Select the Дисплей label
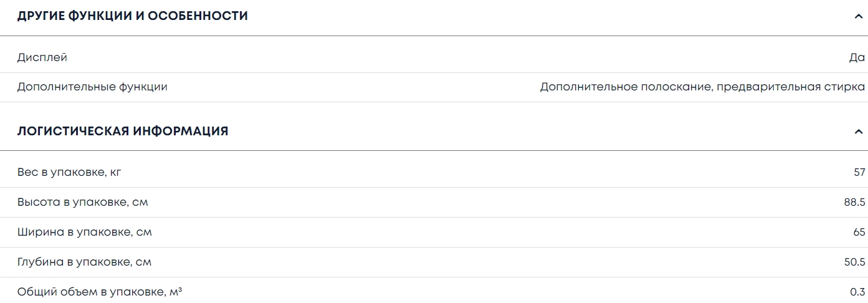The height and width of the screenshot is (303, 868). coord(42,57)
